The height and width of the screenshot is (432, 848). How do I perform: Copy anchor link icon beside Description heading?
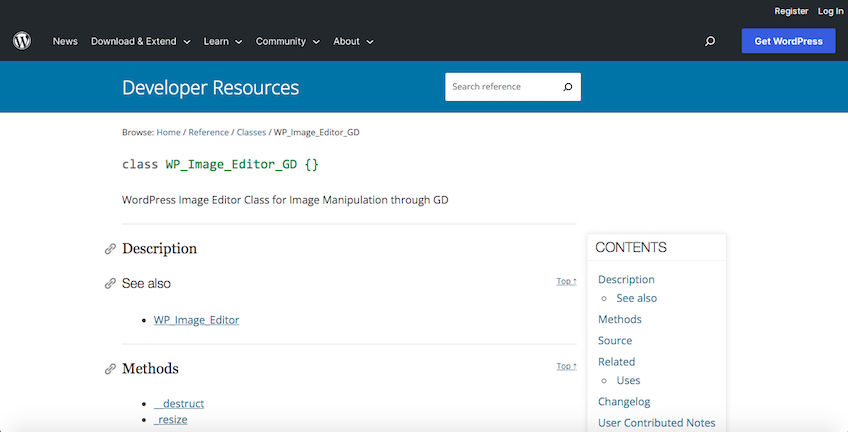point(110,249)
